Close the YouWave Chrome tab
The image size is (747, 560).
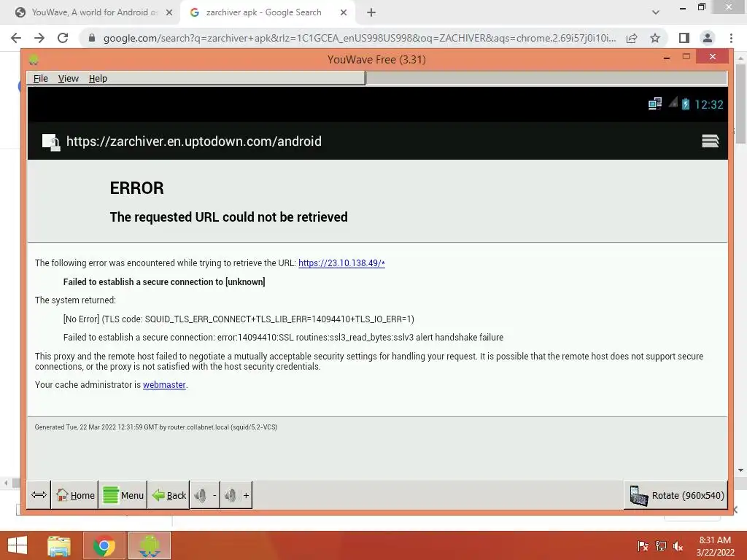click(169, 13)
